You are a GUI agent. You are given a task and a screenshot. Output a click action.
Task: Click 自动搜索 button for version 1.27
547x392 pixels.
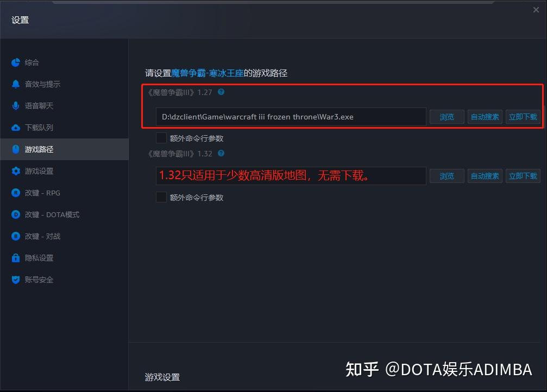485,117
